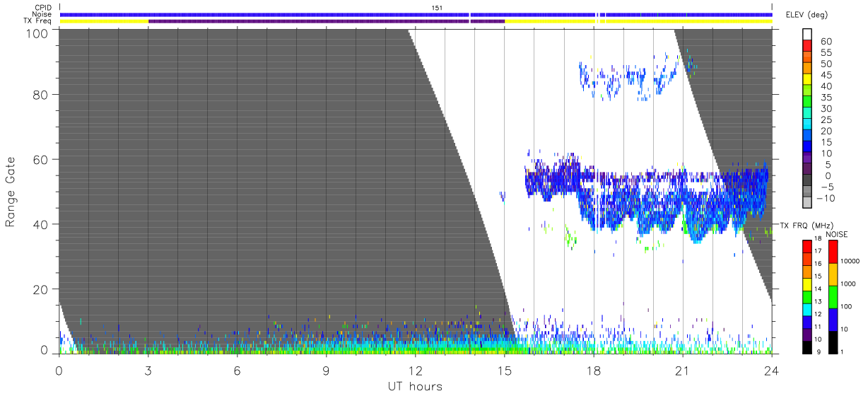Click the "Noise" row label at top left
This screenshot has width=868, height=401.
tap(42, 14)
